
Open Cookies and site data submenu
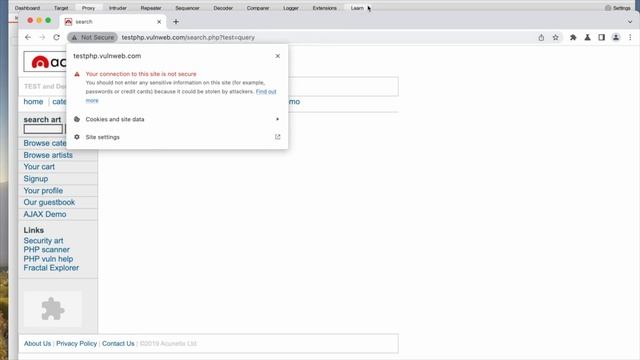tap(177, 119)
